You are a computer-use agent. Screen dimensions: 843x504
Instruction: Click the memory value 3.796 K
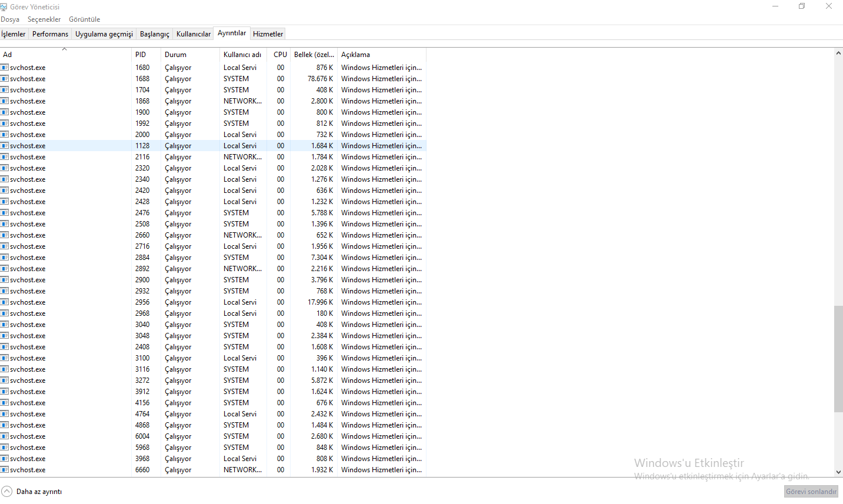pos(322,280)
